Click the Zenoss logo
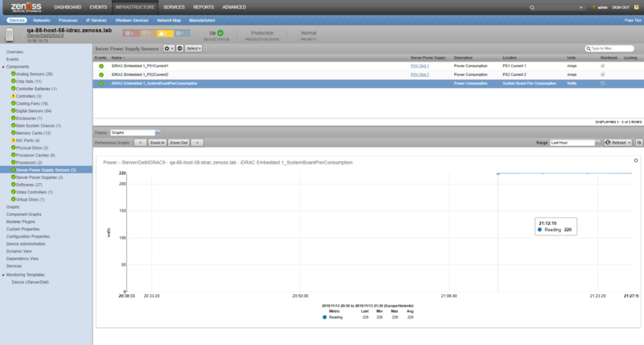Image resolution: width=644 pixels, height=345 pixels. (26, 7)
